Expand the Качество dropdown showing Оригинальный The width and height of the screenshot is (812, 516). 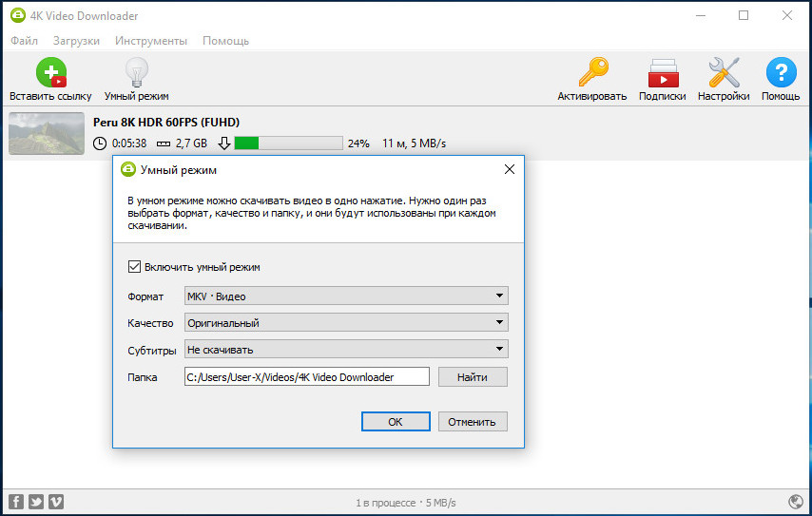346,322
